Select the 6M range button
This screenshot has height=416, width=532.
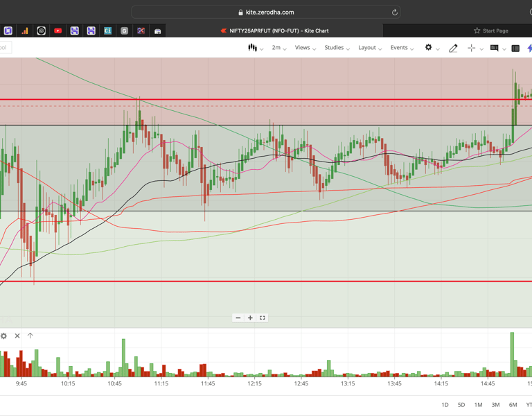tap(513, 405)
